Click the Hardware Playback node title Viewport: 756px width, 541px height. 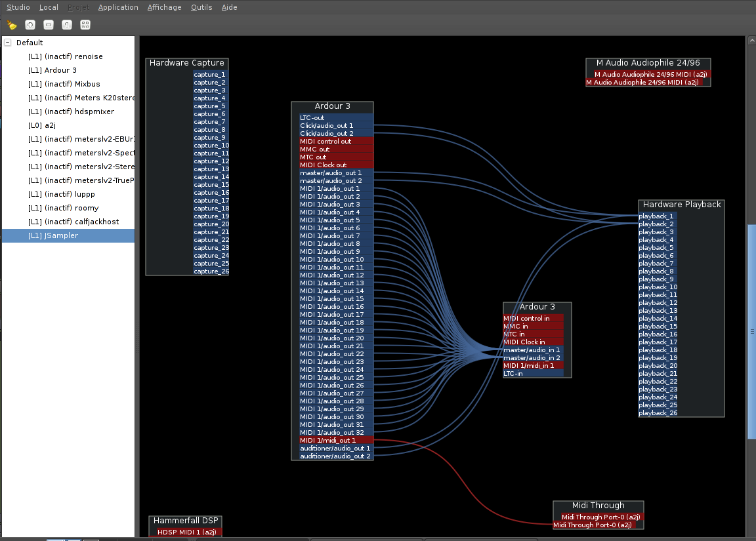[681, 205]
